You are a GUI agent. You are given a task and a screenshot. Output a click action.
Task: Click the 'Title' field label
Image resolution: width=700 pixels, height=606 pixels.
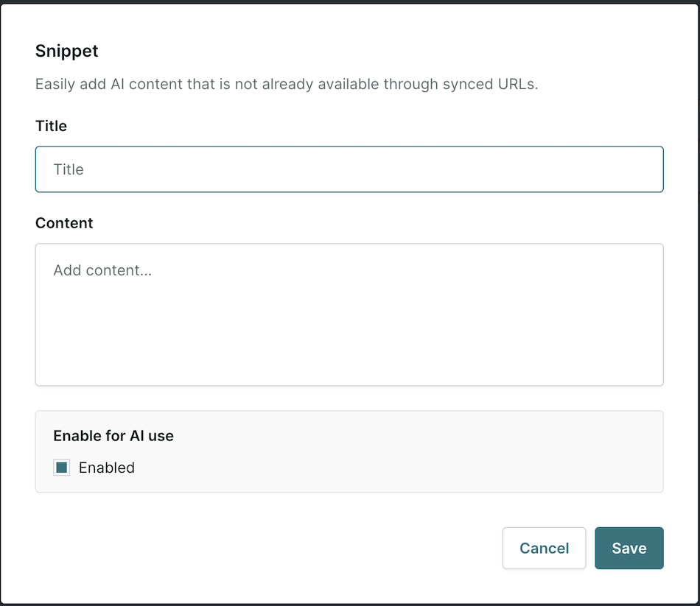52,126
